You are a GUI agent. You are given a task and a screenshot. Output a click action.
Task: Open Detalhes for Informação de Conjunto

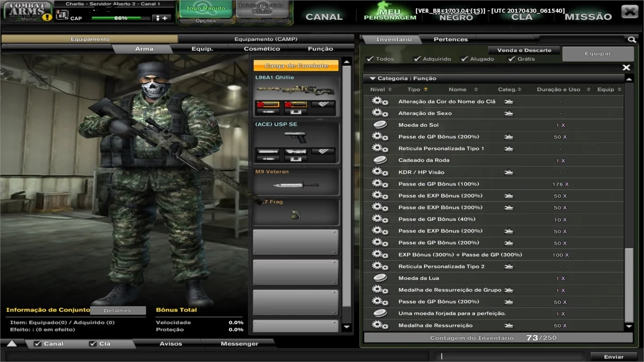118,311
